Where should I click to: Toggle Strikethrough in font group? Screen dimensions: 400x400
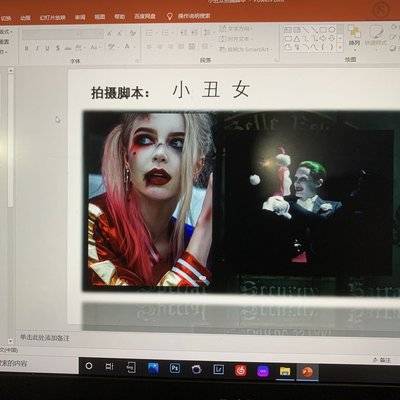click(x=68, y=48)
